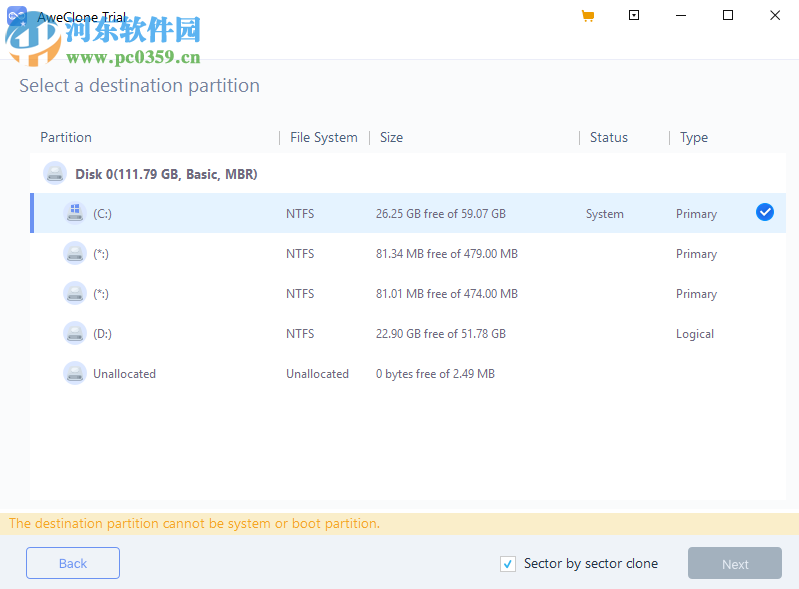Click the Unallocated space drive icon
Image resolution: width=799 pixels, height=589 pixels.
pyautogui.click(x=75, y=373)
